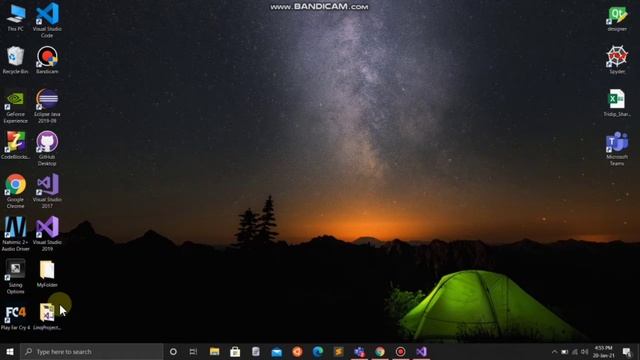Click the taskbar search box
The height and width of the screenshot is (360, 640).
click(91, 351)
